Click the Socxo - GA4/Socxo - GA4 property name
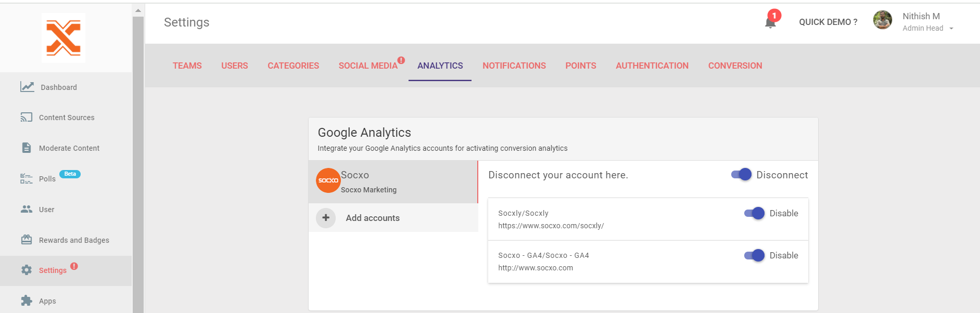Viewport: 980px width, 313px height. 543,255
